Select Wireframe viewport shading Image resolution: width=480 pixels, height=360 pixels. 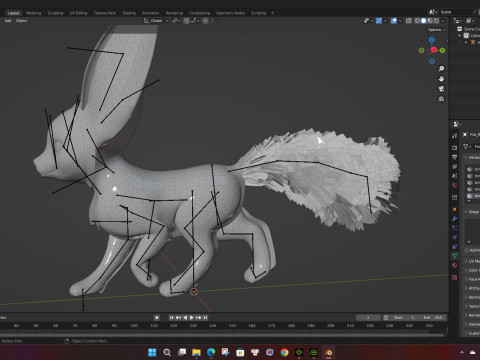[417, 21]
